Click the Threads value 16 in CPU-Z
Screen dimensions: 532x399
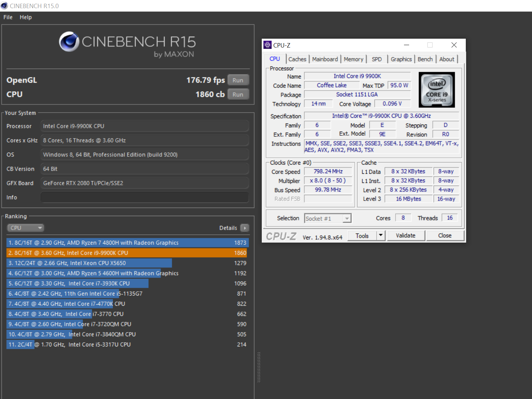click(450, 218)
